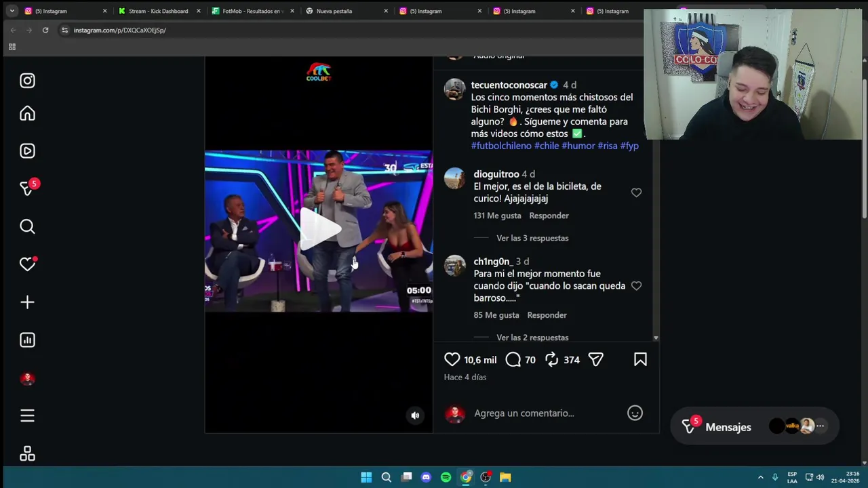This screenshot has width=868, height=488.
Task: Open Windows Start button
Action: 366,477
